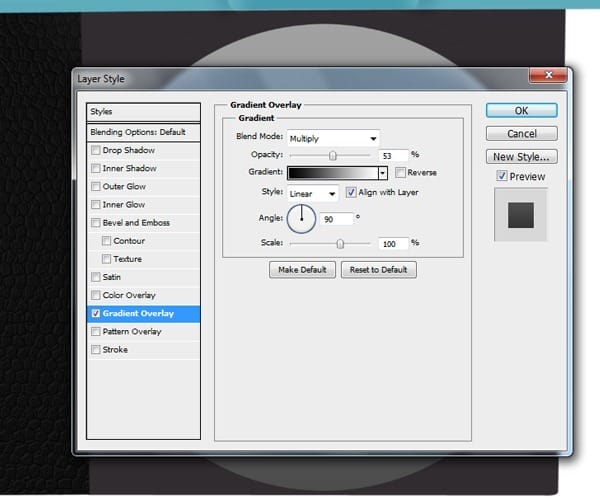The width and height of the screenshot is (600, 500).
Task: Close the Layer Style dialog
Action: point(548,75)
